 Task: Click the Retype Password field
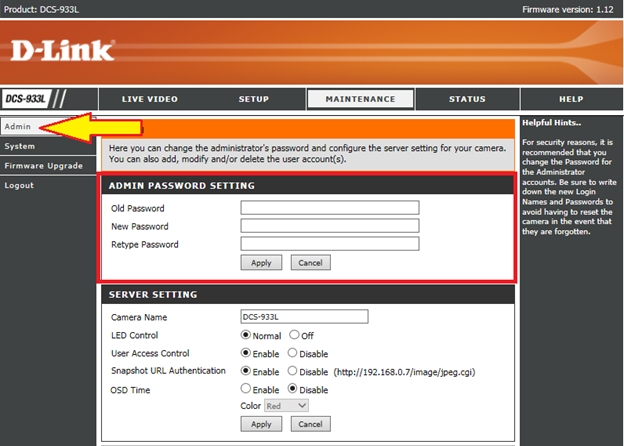(x=329, y=244)
